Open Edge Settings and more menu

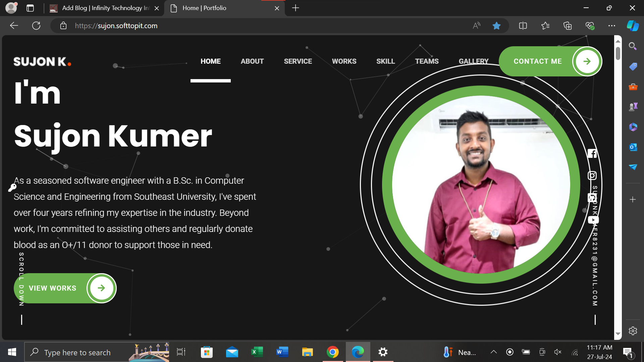click(x=612, y=25)
